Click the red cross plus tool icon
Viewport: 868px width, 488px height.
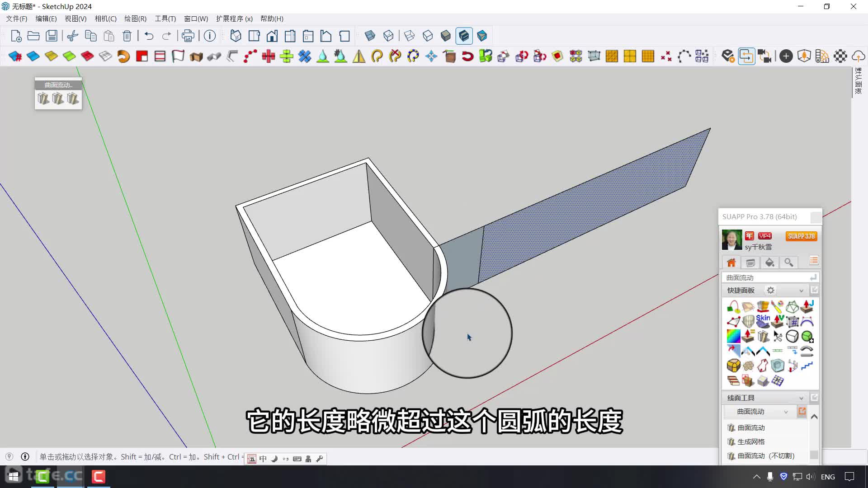tap(268, 56)
